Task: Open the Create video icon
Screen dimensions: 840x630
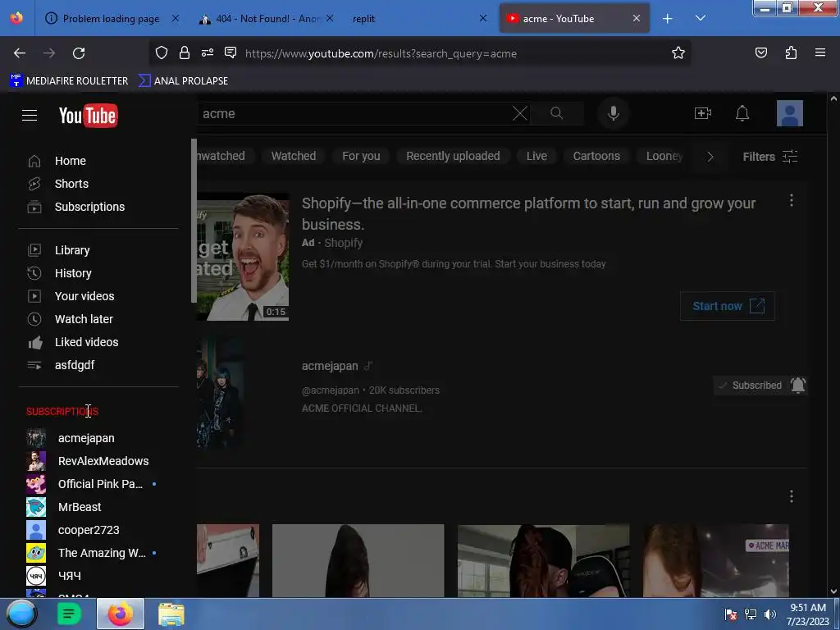Action: 702,113
